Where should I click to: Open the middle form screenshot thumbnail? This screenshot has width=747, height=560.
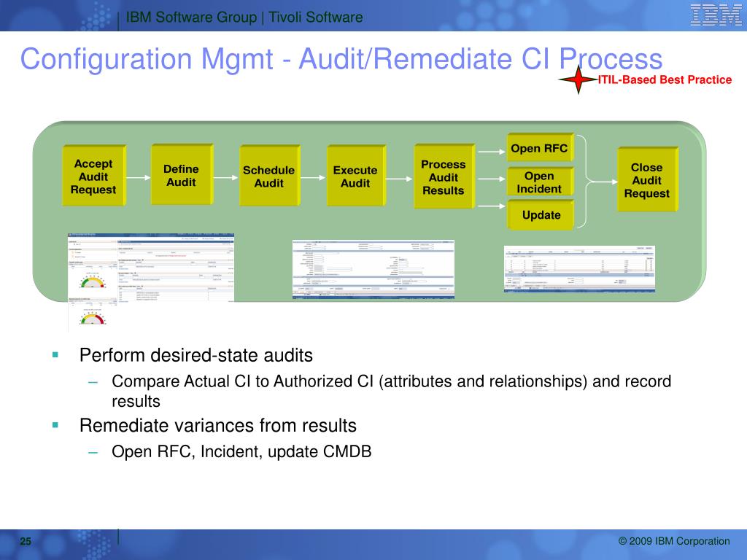coord(373,269)
